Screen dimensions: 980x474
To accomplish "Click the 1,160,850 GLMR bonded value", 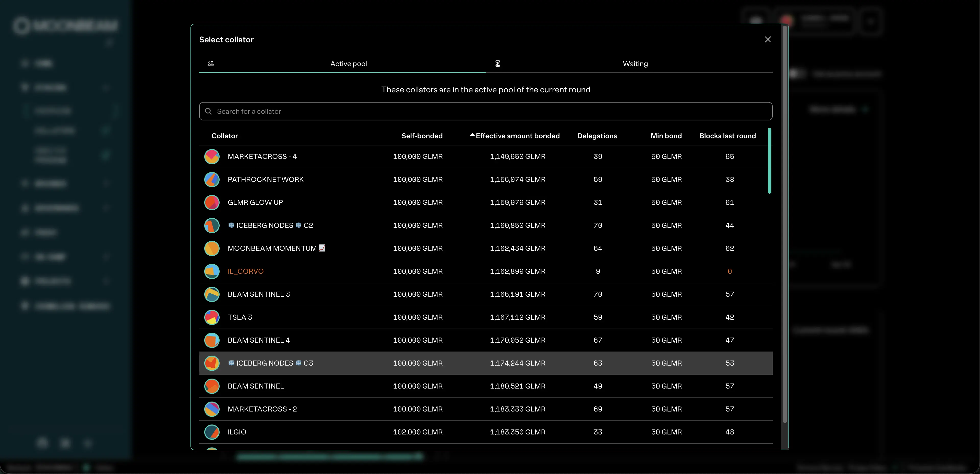I will coord(517,226).
